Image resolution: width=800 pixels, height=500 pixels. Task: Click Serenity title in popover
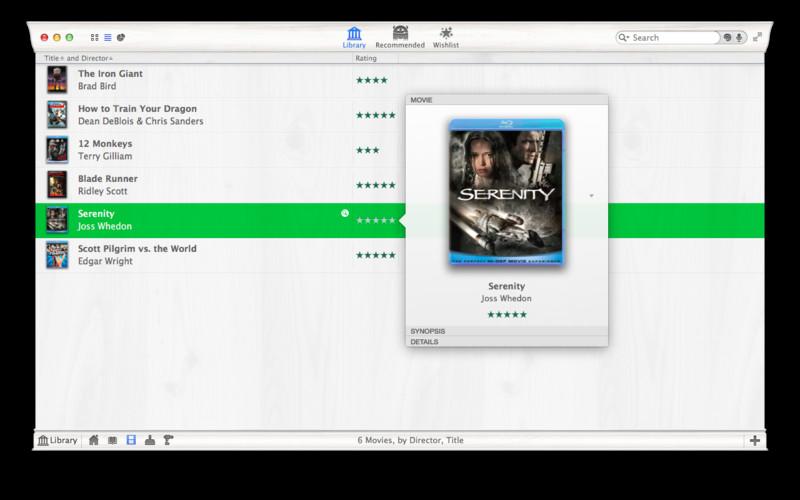507,286
